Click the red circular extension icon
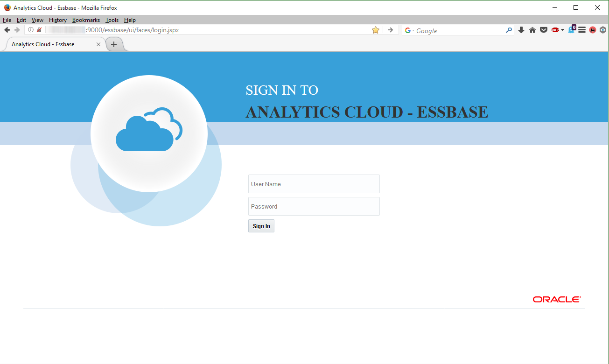The width and height of the screenshot is (609, 364). point(593,30)
